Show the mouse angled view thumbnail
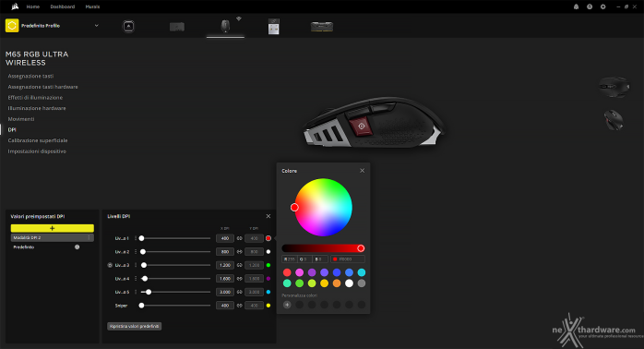Viewport: 644px width, 349px height. 614,120
